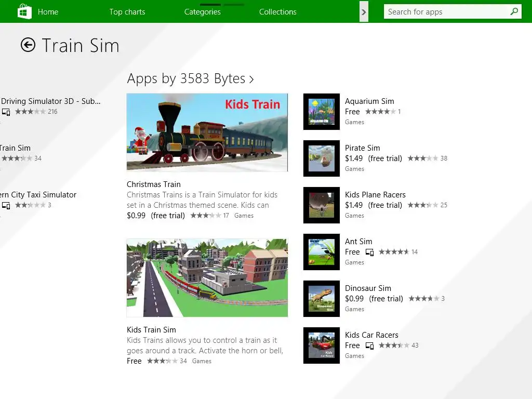Click the Free label under Aquarium Sim
Image resolution: width=532 pixels, height=399 pixels.
coord(352,112)
